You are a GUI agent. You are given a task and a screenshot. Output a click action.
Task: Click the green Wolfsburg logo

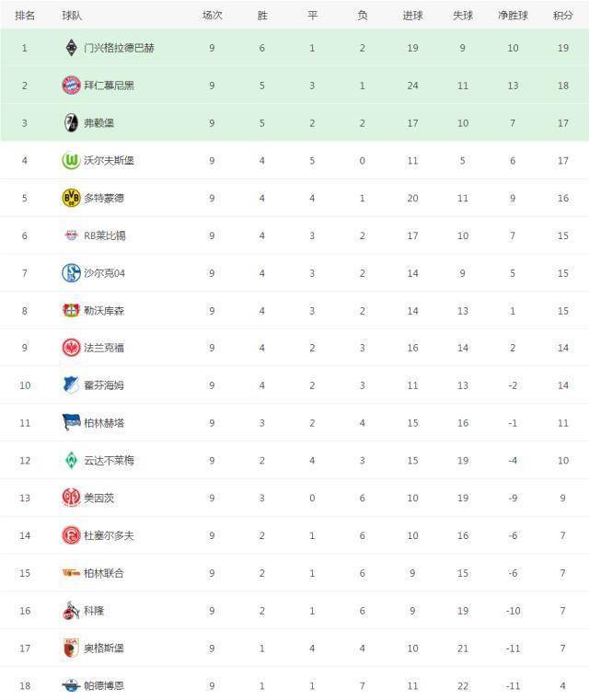point(71,160)
